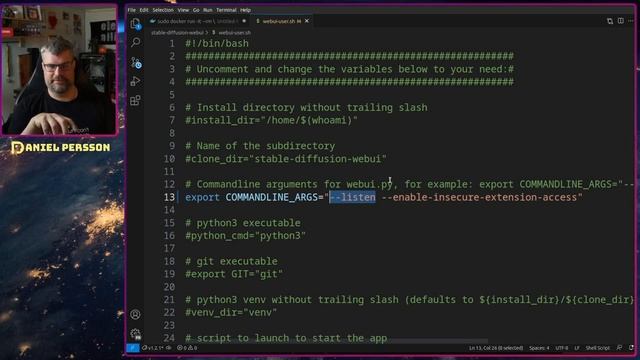Viewport: 640px width, 360px height.
Task: Click the #install_dir line 7
Action: click(271, 120)
